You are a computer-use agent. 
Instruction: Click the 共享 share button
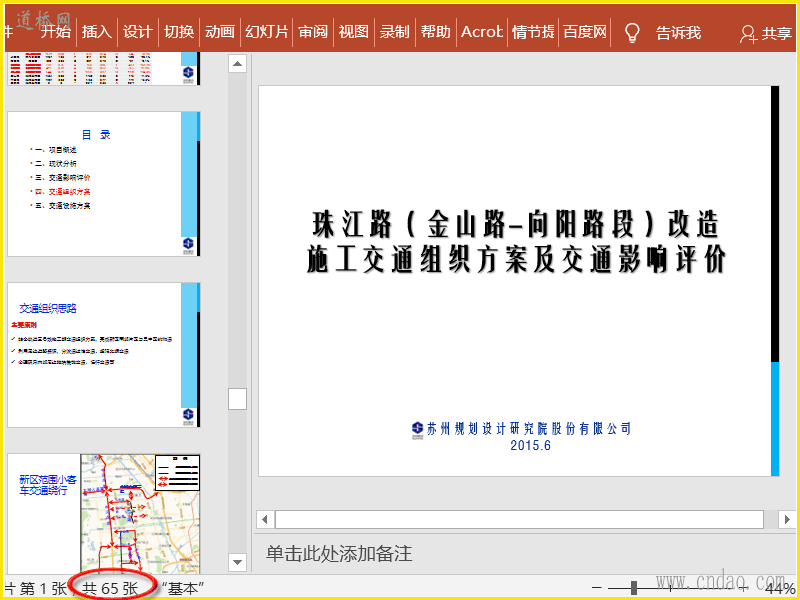point(767,34)
